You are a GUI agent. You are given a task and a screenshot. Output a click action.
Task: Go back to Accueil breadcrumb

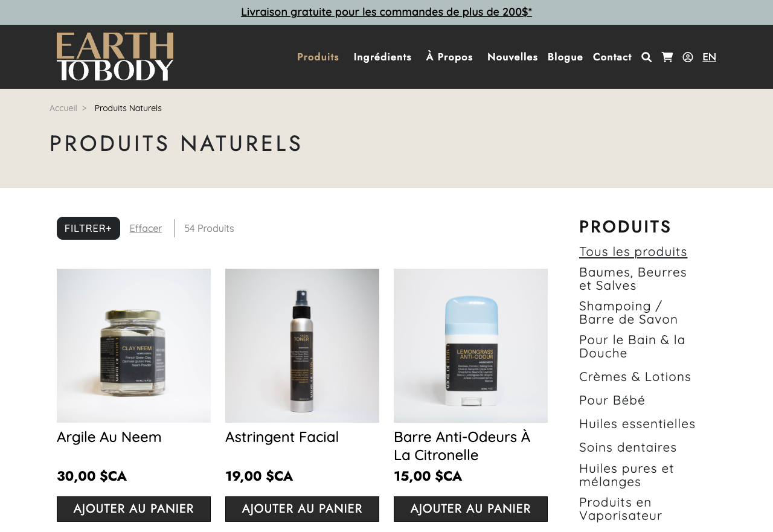pos(63,108)
